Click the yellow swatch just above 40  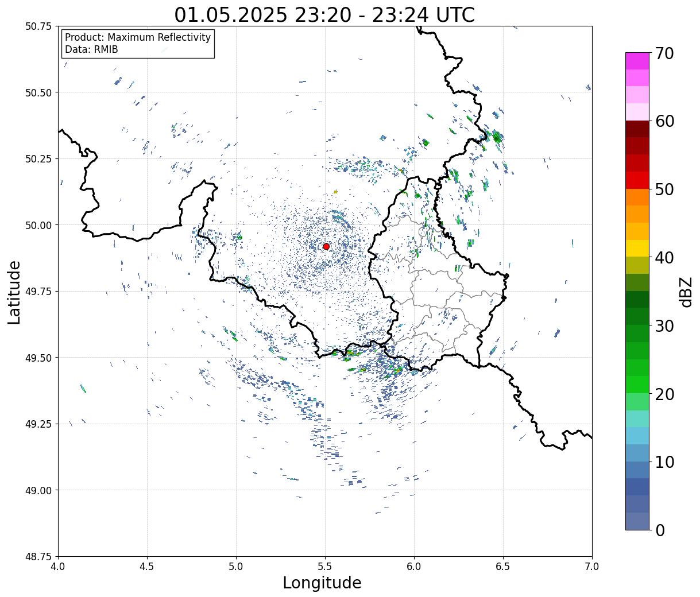(x=637, y=249)
